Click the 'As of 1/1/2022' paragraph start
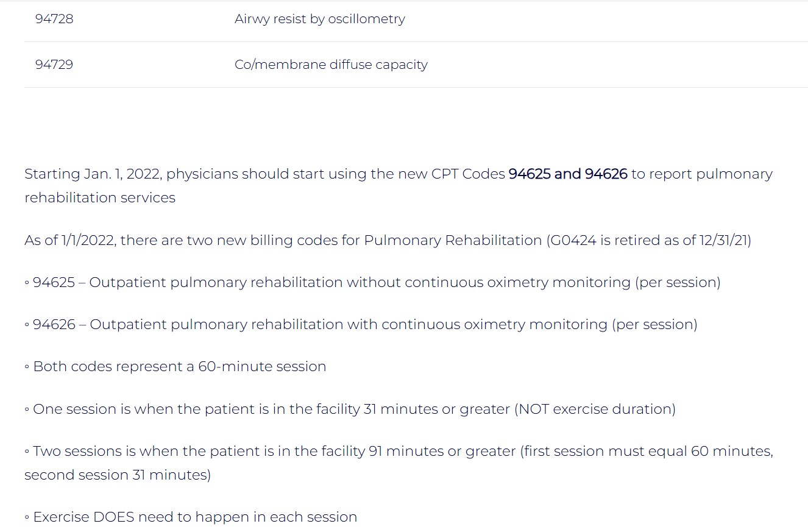The width and height of the screenshot is (808, 532). [69, 240]
